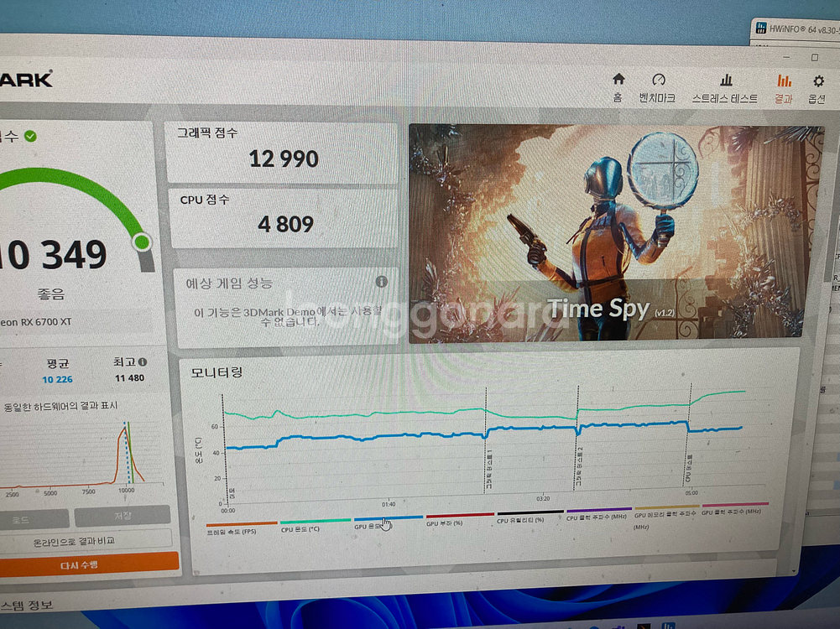Image resolution: width=840 pixels, height=629 pixels.
Task: Toggle the CPU 유틸리티 (%) chart series
Action: [x=530, y=517]
